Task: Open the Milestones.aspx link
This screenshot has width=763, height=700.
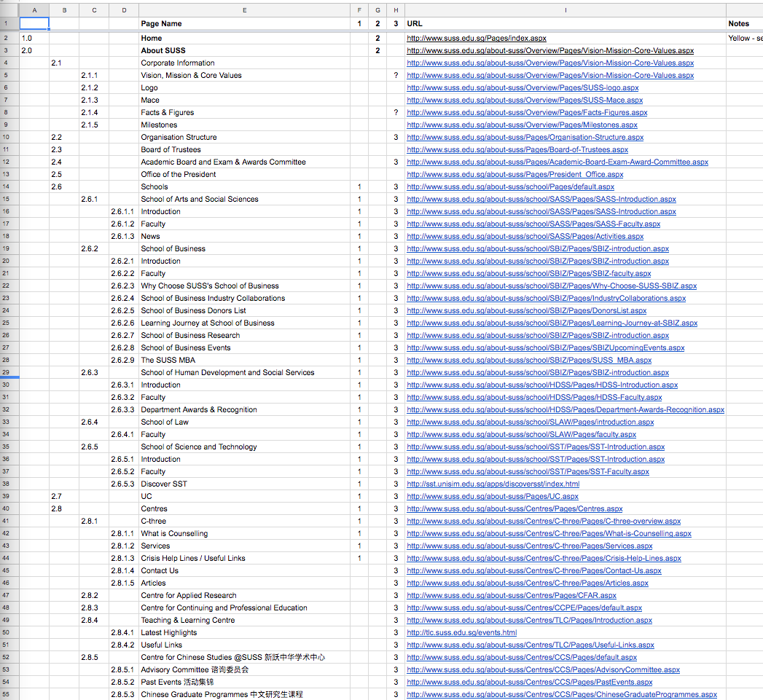Action: point(522,125)
